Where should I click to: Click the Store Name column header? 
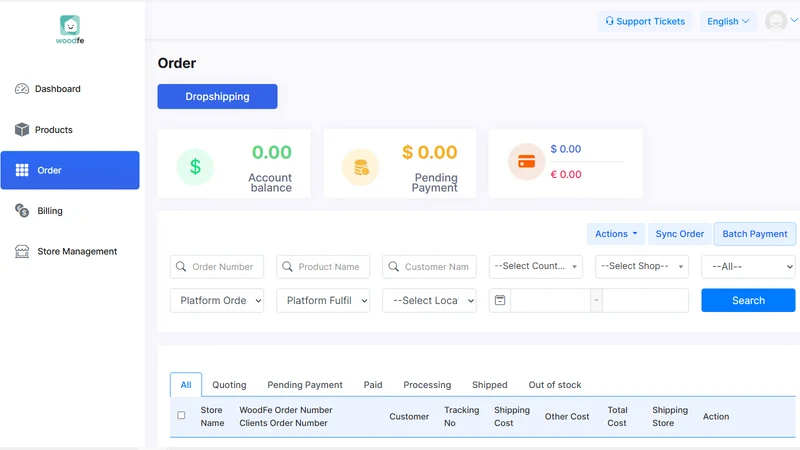212,416
